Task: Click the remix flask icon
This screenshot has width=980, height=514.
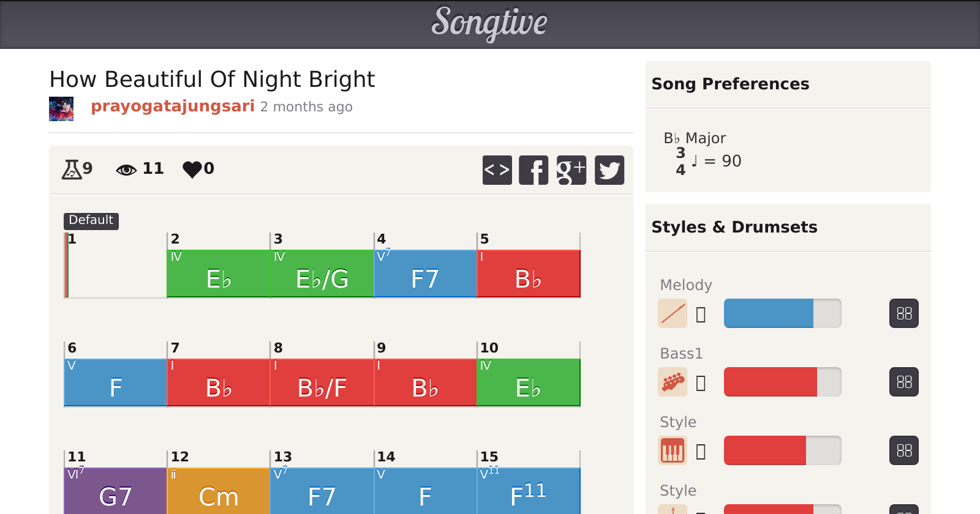Action: click(x=72, y=169)
